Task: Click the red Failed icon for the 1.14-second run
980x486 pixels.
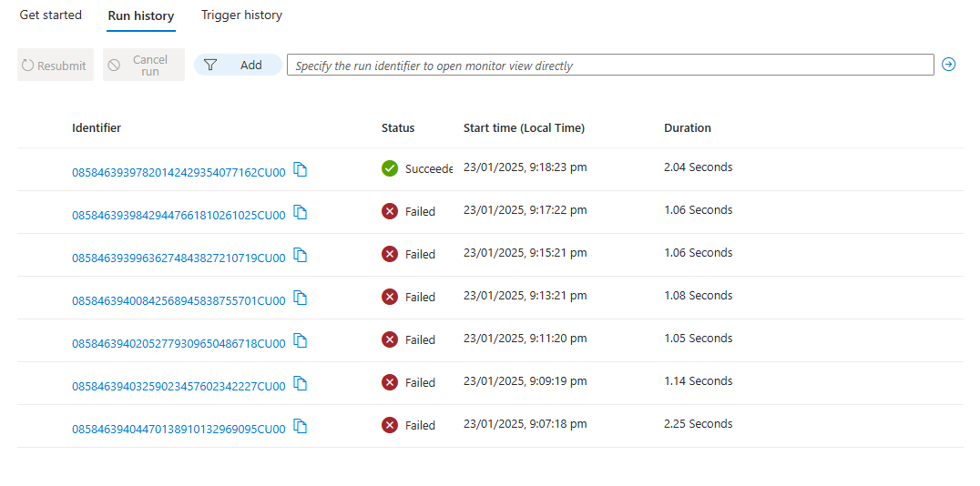Action: [x=390, y=381]
